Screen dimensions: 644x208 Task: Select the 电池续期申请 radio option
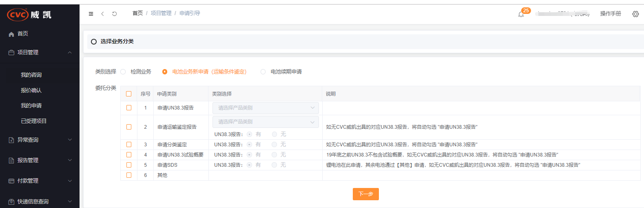[263, 72]
